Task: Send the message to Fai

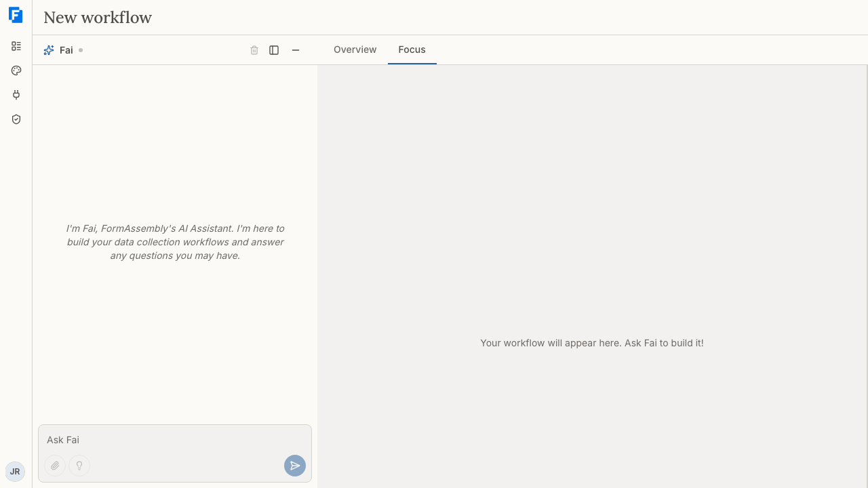Action: (x=295, y=466)
